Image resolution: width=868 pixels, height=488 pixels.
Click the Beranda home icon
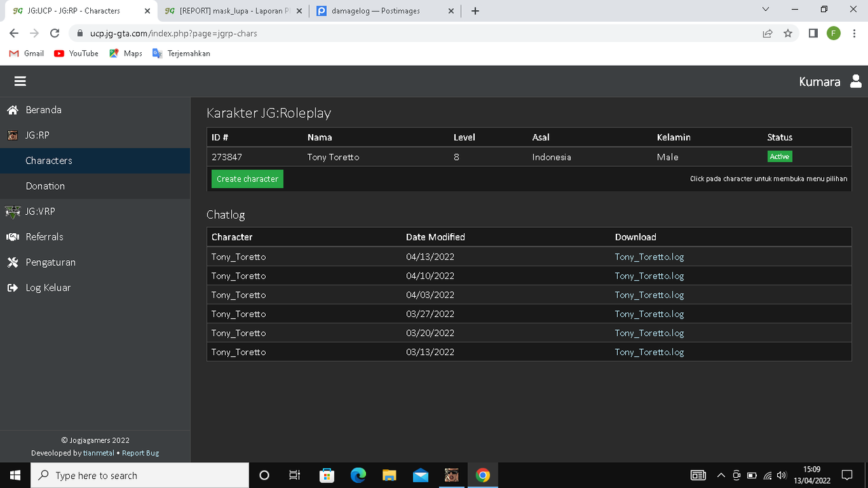point(12,110)
